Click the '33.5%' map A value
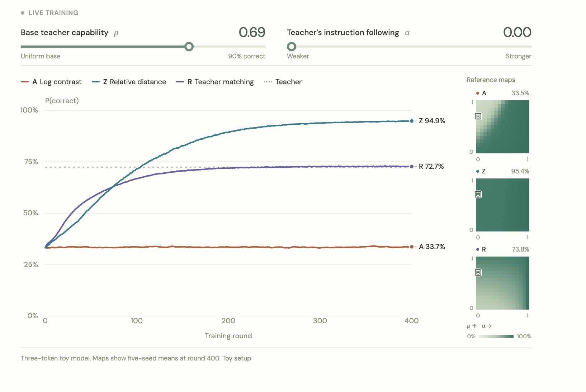This screenshot has width=586, height=392. [x=520, y=93]
